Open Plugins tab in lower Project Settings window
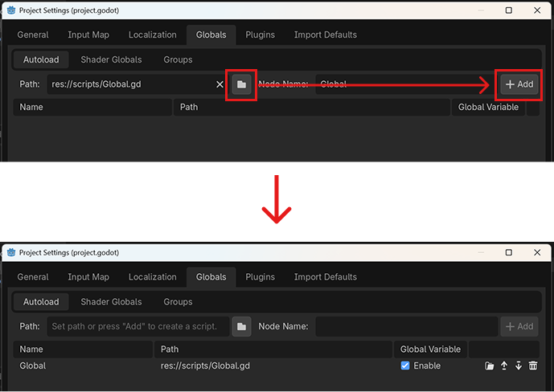The width and height of the screenshot is (554, 392). (x=260, y=277)
